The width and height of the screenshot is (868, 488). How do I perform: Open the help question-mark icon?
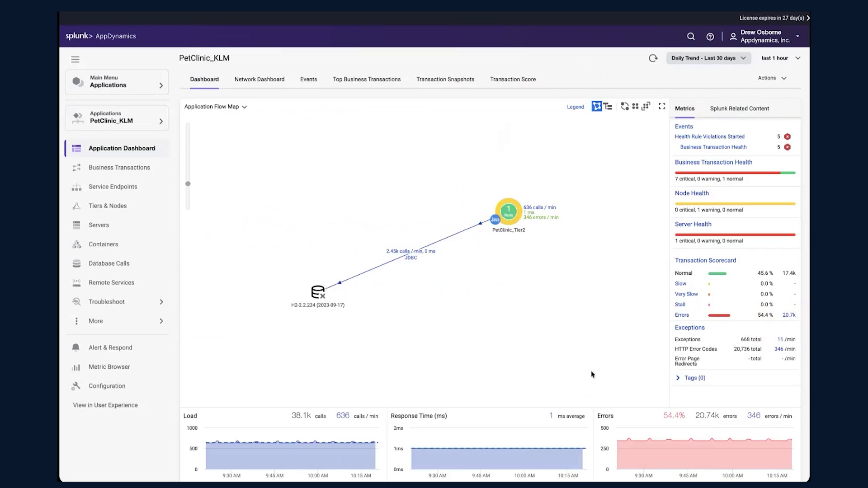pyautogui.click(x=710, y=37)
